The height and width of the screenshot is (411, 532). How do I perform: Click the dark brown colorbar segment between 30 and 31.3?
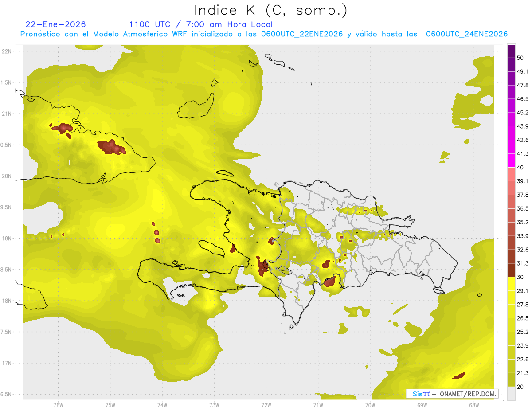tap(511, 270)
